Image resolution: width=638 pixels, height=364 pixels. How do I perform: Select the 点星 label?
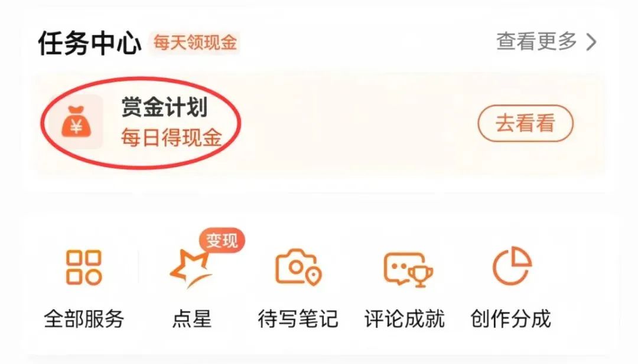(x=191, y=319)
